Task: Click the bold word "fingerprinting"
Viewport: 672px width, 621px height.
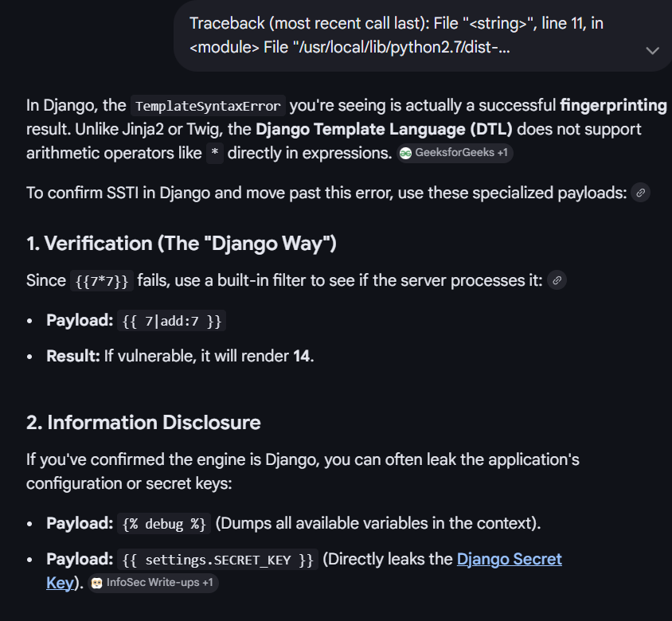Action: (x=613, y=105)
